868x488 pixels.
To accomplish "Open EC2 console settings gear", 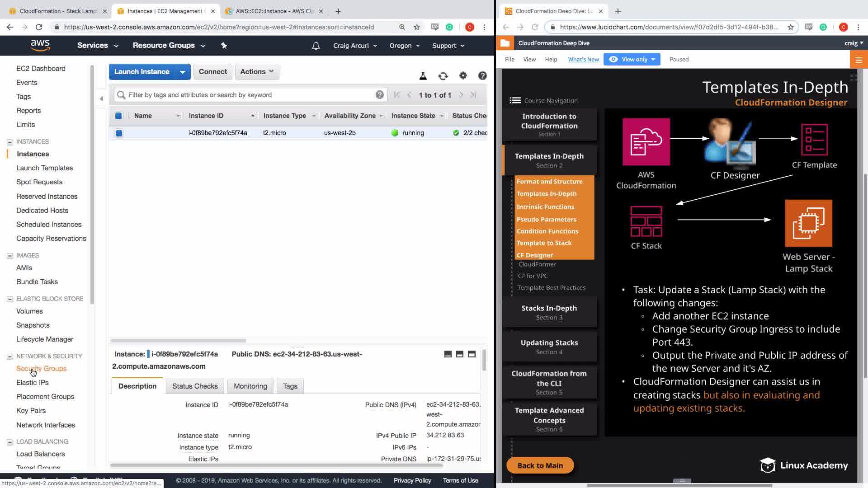I will click(463, 76).
